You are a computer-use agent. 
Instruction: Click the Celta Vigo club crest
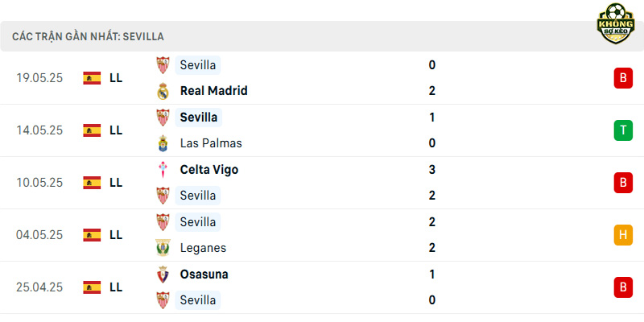coord(163,170)
